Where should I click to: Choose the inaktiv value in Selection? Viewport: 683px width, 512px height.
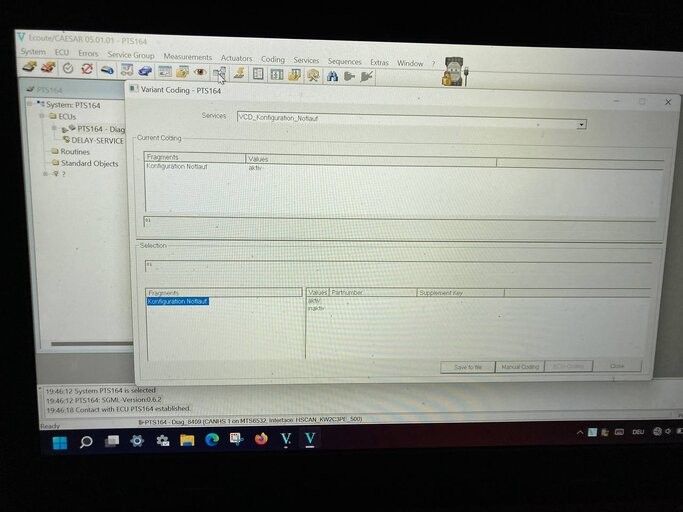point(317,308)
